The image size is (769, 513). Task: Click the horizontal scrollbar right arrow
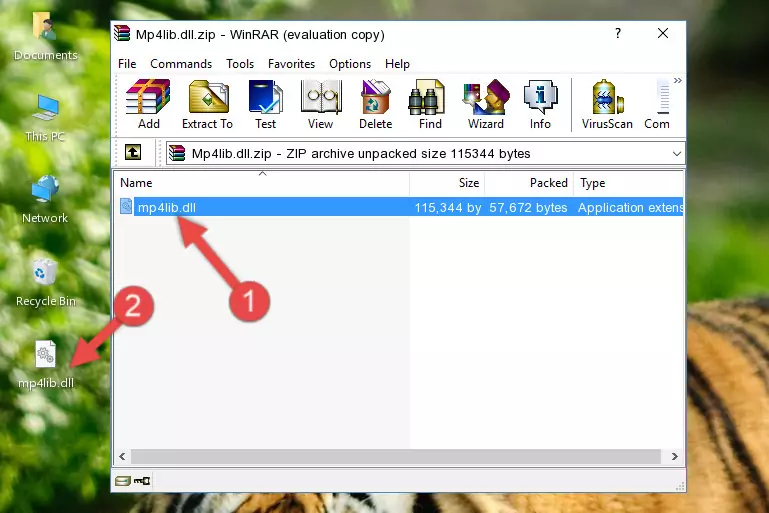[x=675, y=457]
